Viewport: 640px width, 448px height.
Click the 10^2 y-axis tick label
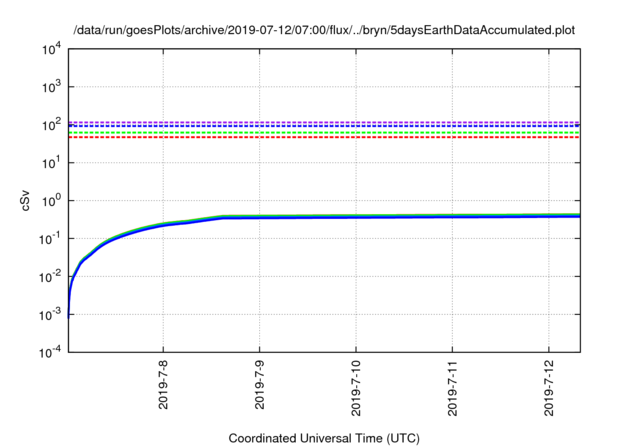click(52, 124)
